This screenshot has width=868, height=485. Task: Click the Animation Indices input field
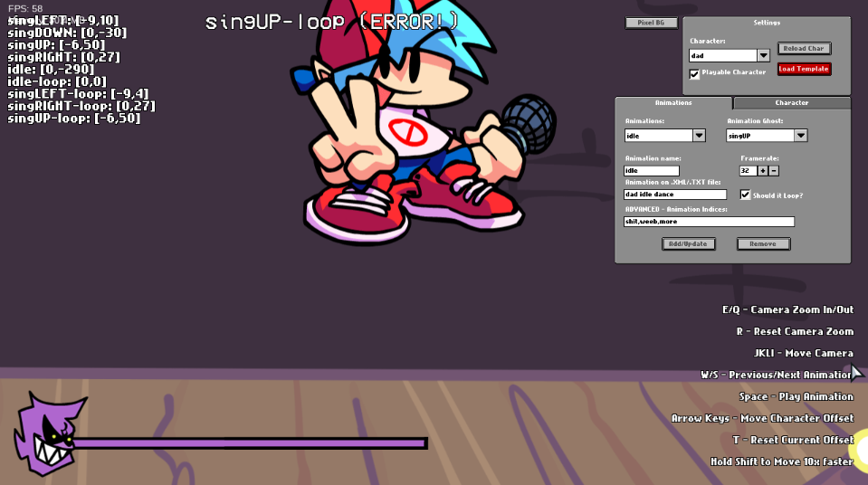[x=709, y=222]
